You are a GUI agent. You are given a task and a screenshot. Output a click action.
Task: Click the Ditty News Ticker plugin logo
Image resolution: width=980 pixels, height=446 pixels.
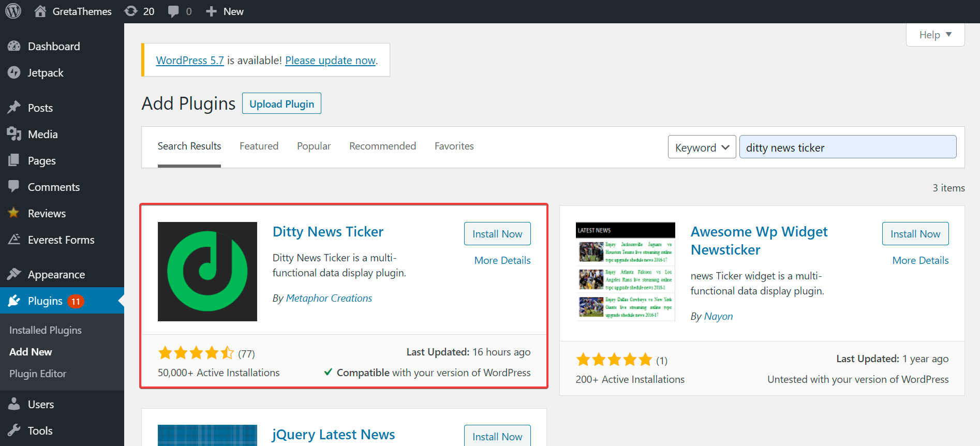pyautogui.click(x=207, y=272)
